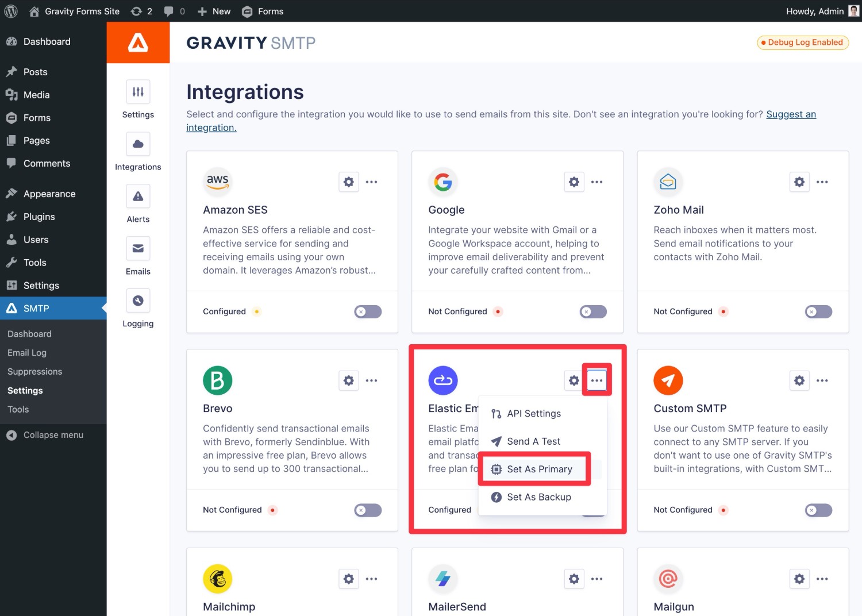This screenshot has width=862, height=616.
Task: Open Howdy, Admin account menu
Action: [822, 11]
